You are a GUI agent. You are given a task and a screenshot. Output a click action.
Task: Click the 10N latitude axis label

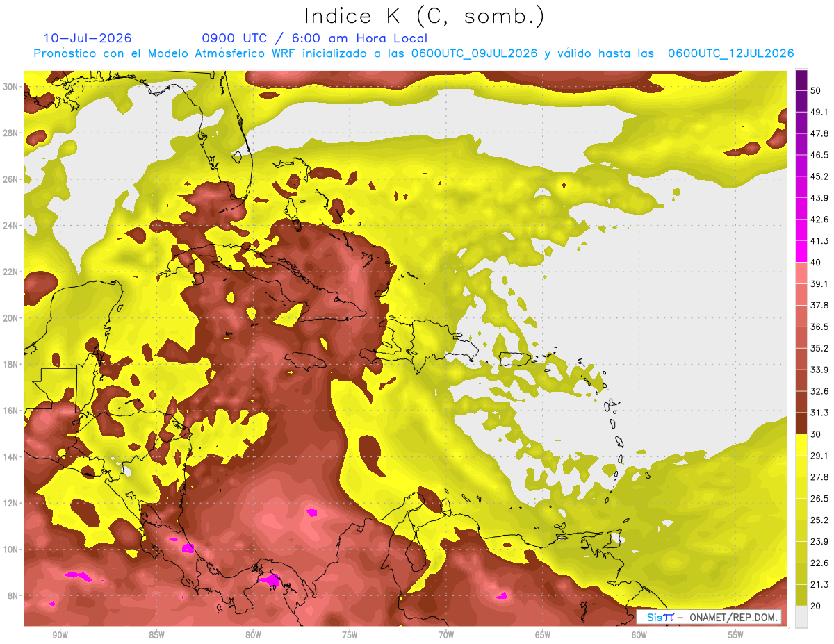click(x=10, y=550)
